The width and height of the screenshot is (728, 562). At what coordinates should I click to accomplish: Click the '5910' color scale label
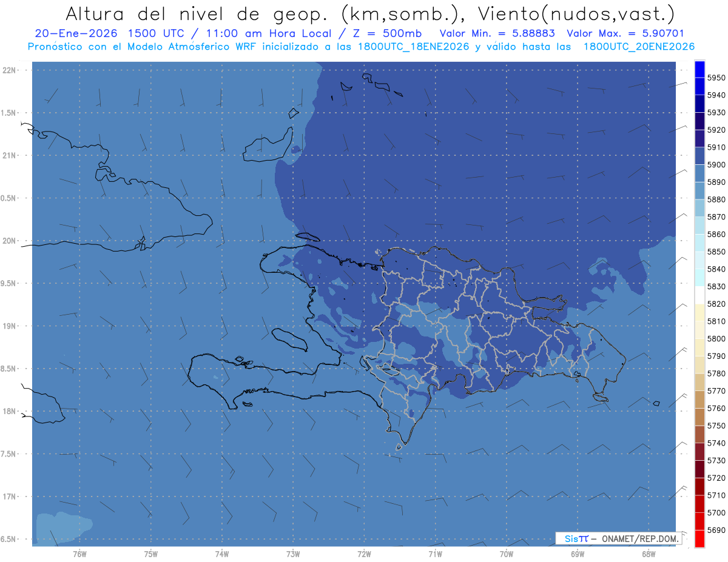716,147
